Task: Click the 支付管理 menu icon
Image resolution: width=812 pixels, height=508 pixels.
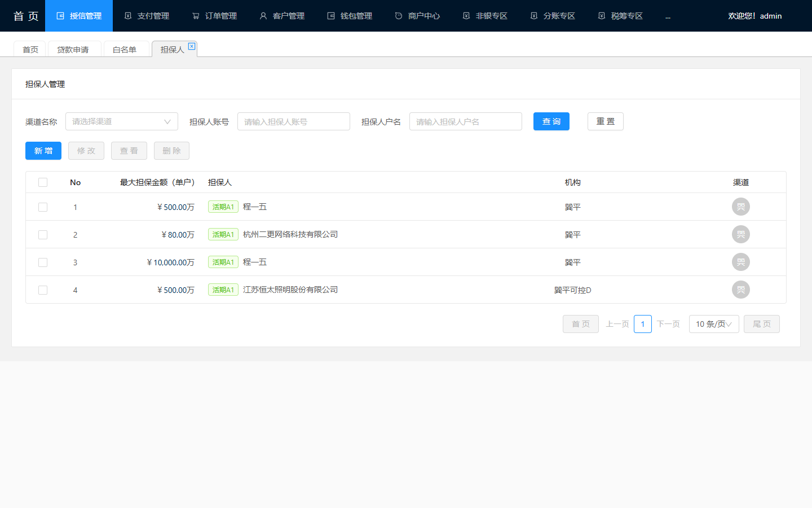Action: (x=128, y=16)
